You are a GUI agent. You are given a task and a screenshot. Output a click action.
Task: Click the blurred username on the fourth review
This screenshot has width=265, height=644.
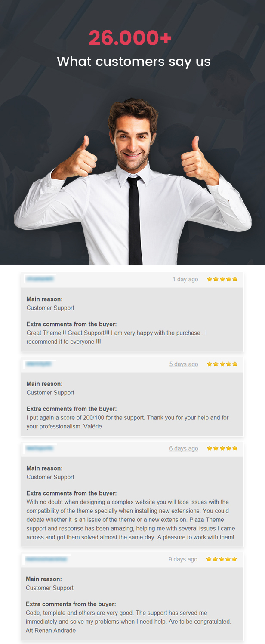46,559
